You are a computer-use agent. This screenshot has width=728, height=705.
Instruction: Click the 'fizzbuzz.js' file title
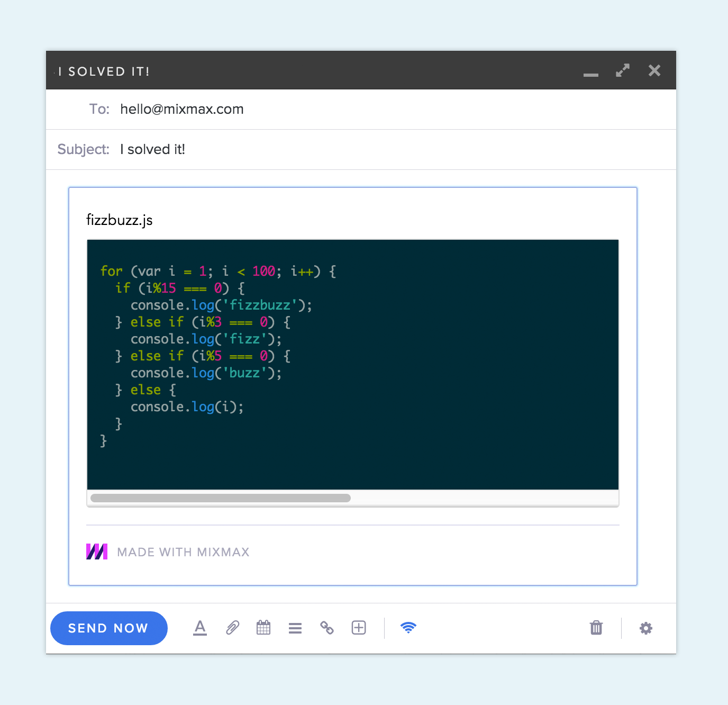[120, 220]
